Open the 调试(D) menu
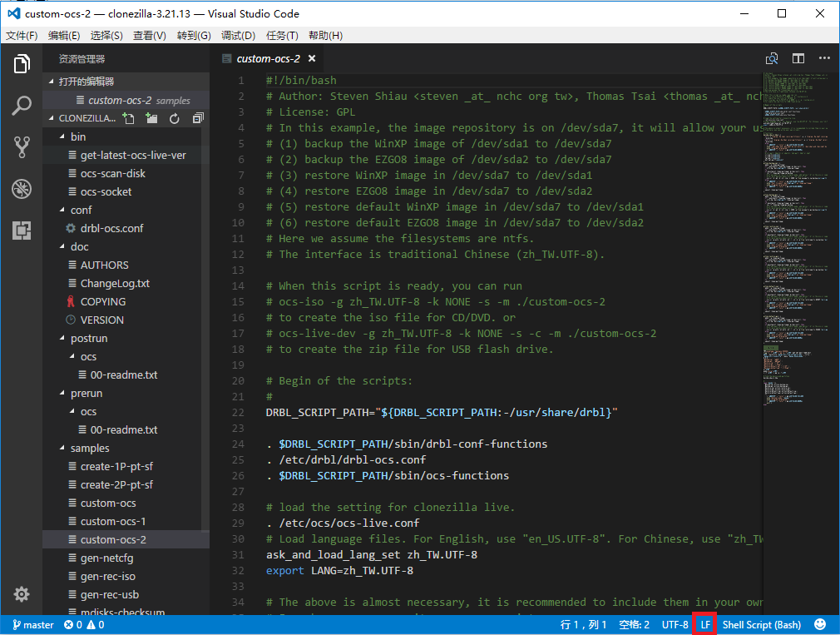The height and width of the screenshot is (635, 840). 238,35
